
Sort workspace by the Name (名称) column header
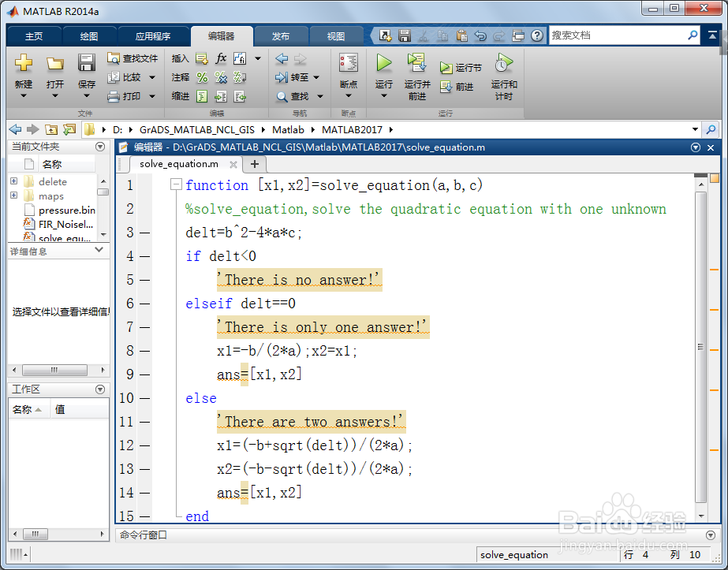tap(27, 409)
